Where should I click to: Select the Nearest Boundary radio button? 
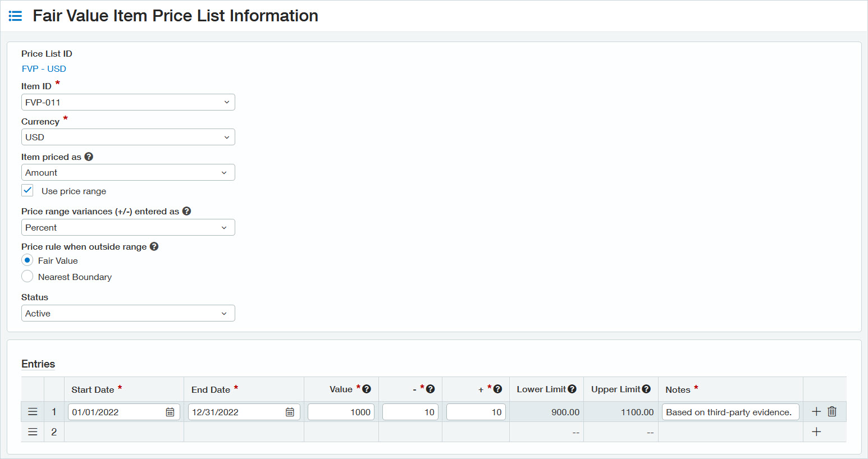[27, 276]
